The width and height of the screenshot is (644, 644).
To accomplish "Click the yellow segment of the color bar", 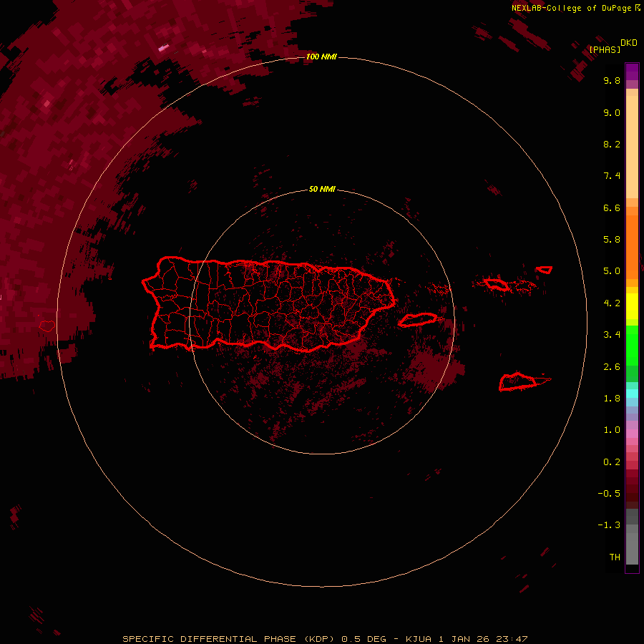I will pyautogui.click(x=632, y=306).
